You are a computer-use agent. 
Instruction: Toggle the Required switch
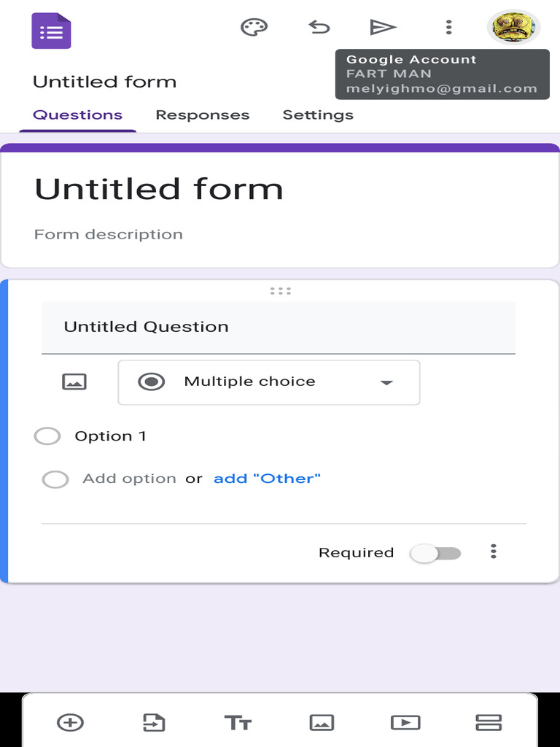tap(435, 553)
